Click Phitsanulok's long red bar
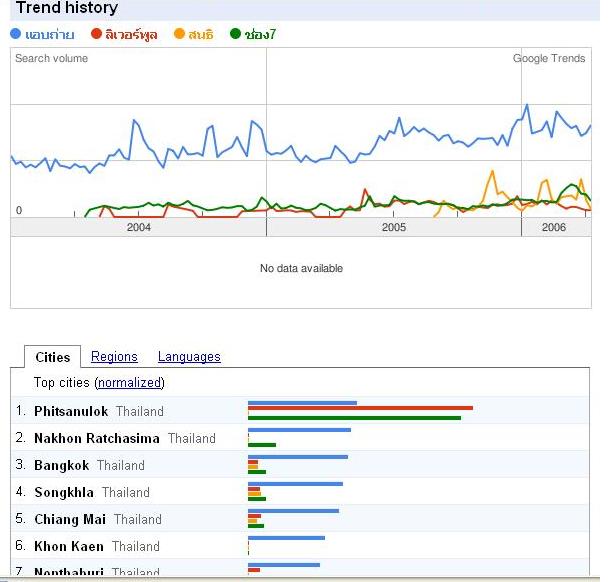The image size is (610, 582). click(x=360, y=408)
